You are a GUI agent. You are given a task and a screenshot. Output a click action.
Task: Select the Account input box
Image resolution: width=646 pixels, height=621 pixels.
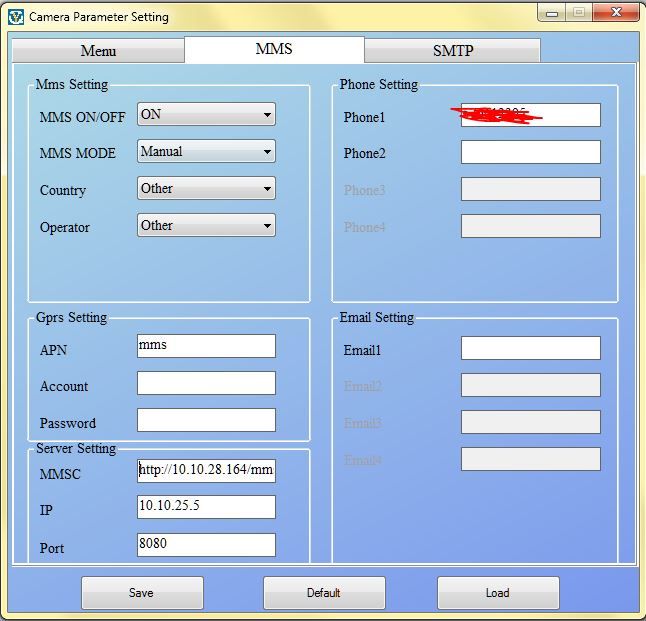[x=206, y=383]
